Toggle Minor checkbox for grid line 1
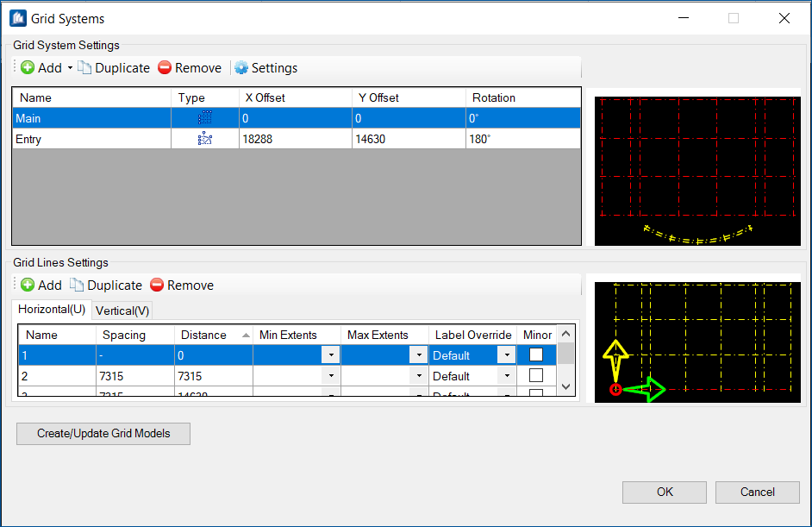Viewport: 812px width, 527px height. pyautogui.click(x=536, y=355)
